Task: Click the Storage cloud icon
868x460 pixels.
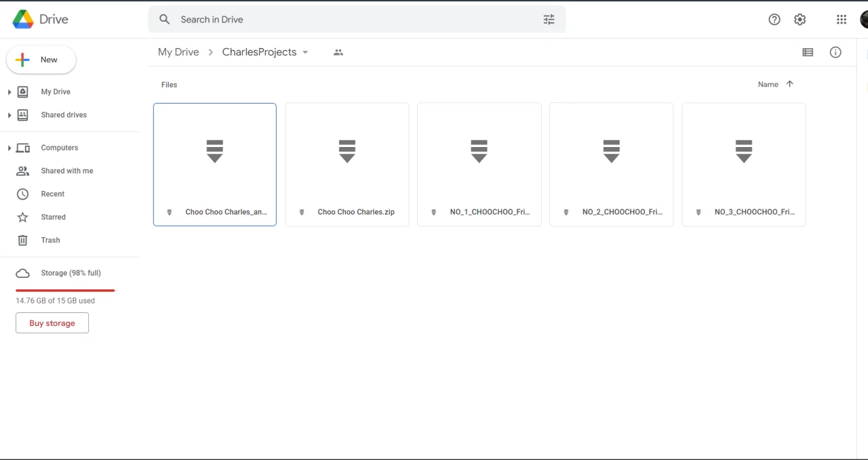Action: pyautogui.click(x=22, y=273)
